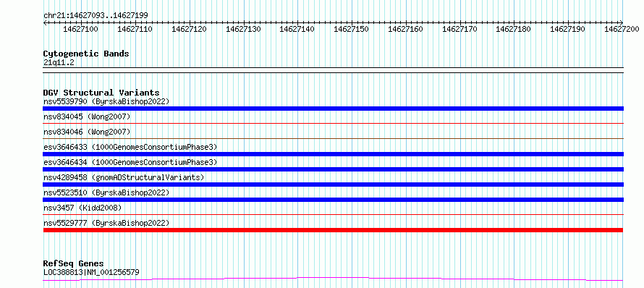This screenshot has width=644, height=288.
Task: Click the DGV Structural Variants track title
Action: [x=101, y=93]
